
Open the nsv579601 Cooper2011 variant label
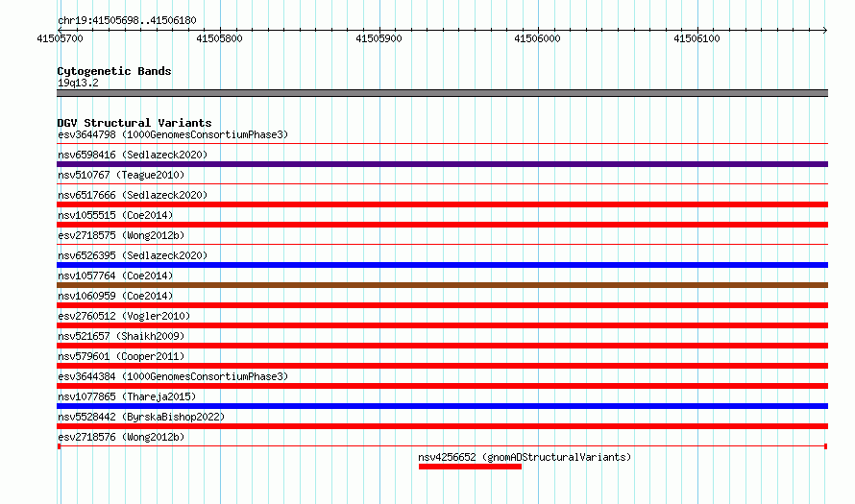[x=121, y=356]
